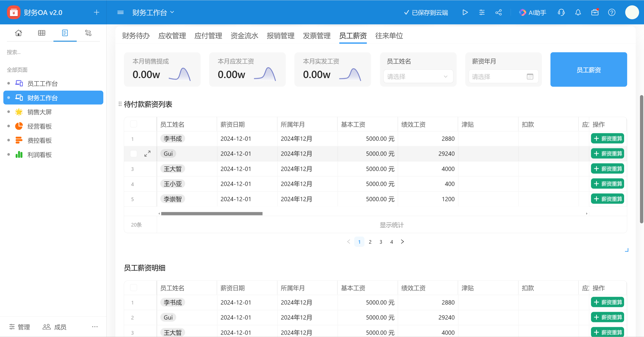Click the expand record icon in Gui row
This screenshot has width=644, height=337.
pos(147,154)
